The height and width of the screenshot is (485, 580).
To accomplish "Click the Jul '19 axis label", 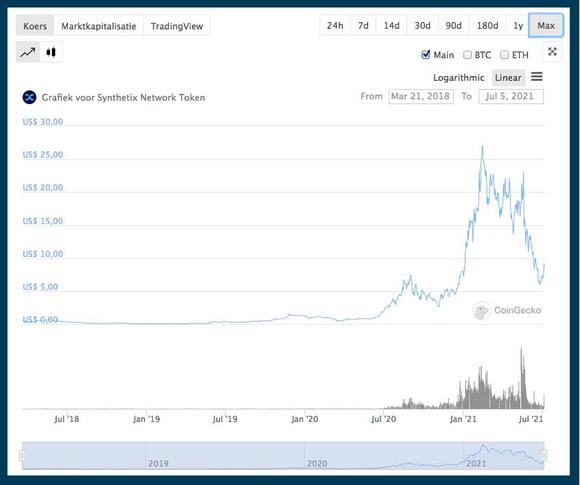I will click(225, 419).
